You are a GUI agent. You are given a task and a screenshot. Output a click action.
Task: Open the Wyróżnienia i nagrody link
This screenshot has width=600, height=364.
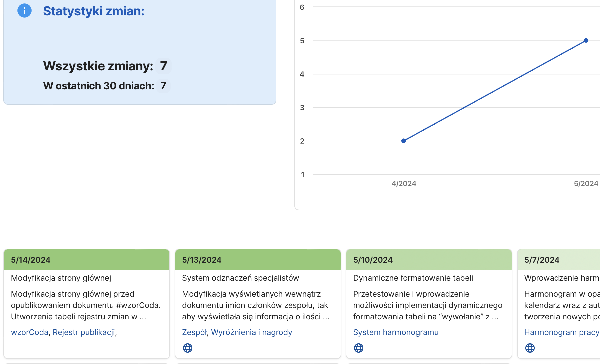tap(251, 332)
